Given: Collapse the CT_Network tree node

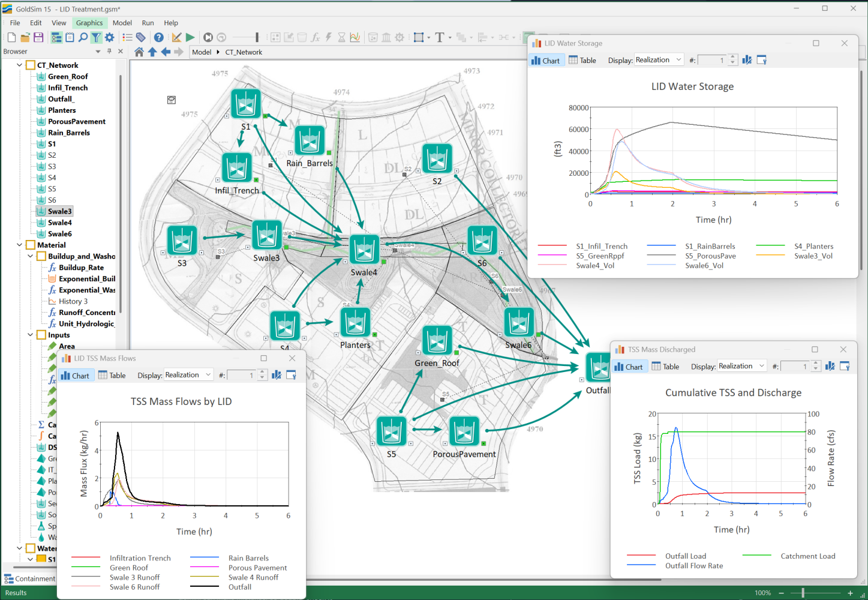Looking at the screenshot, I should point(20,65).
